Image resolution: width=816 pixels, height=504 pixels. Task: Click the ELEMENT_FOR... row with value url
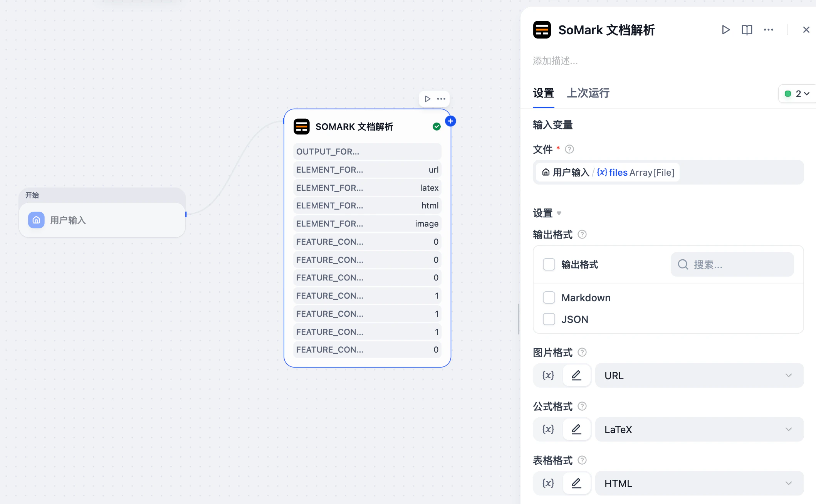point(367,170)
